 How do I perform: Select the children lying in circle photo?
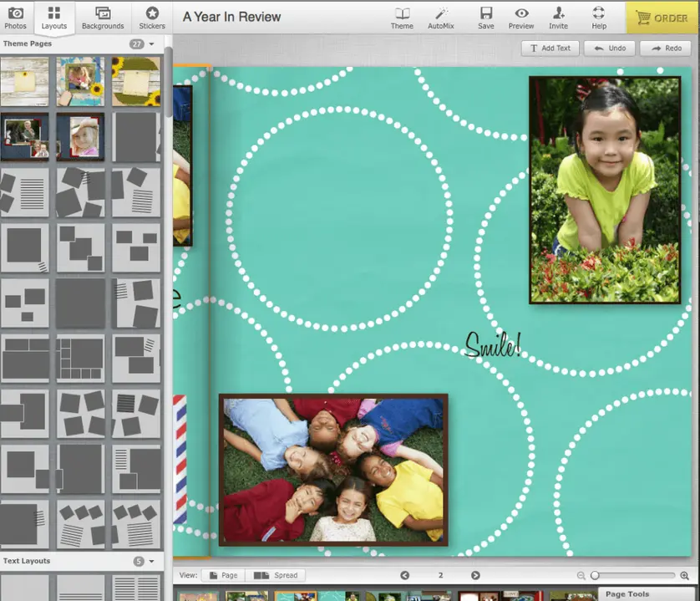coord(333,470)
